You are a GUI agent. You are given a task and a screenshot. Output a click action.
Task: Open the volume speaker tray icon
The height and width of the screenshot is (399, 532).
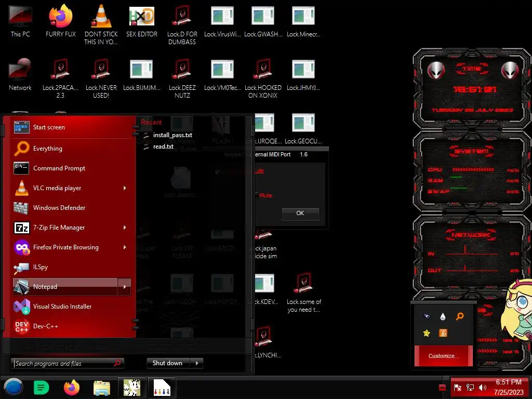[x=483, y=388]
